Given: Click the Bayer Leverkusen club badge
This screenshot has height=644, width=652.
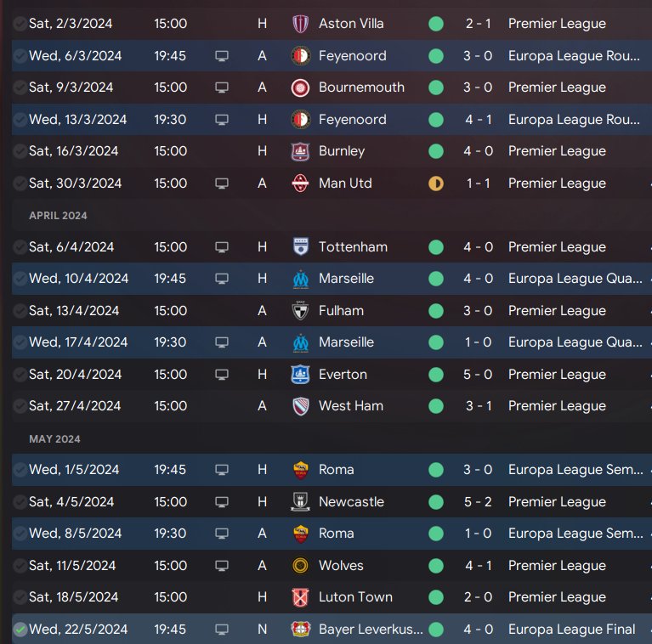Looking at the screenshot, I should click(x=300, y=630).
